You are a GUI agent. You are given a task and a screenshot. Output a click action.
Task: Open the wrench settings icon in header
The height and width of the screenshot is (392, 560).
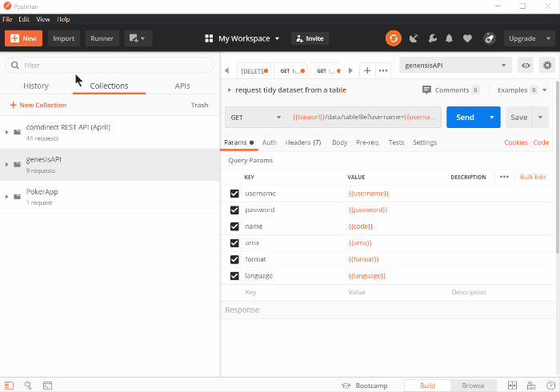point(433,38)
